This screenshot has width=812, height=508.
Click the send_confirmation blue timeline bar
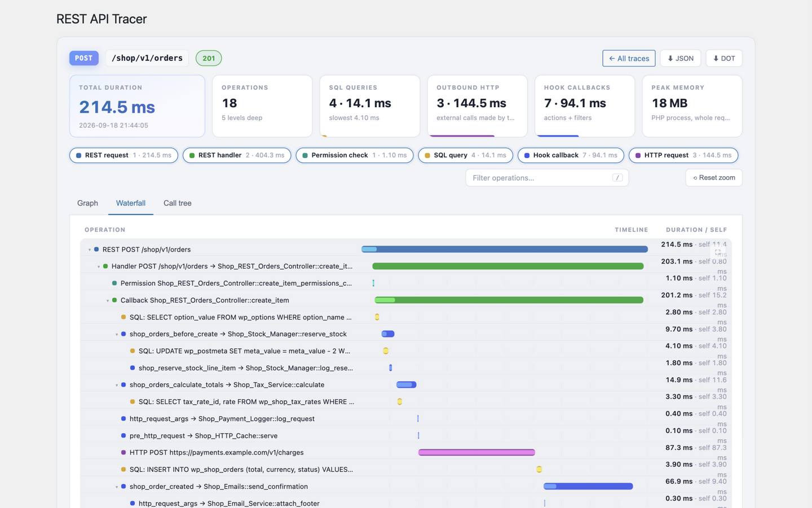(588, 486)
